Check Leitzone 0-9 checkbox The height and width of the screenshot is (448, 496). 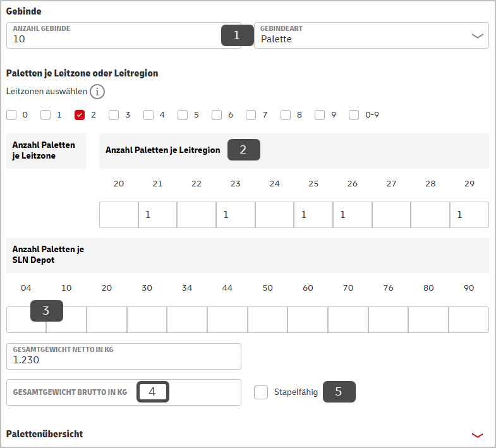(354, 115)
